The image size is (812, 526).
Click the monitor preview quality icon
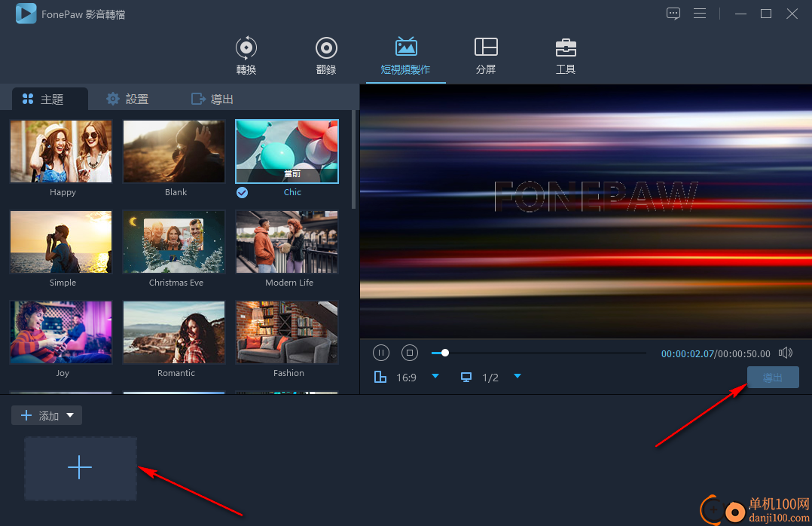[466, 378]
